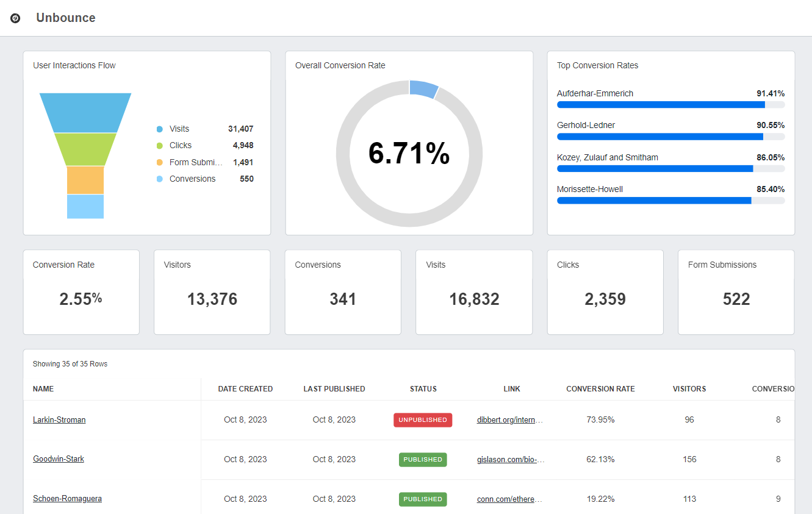
Task: Click the Form Submissions orange legend dot
Action: pyautogui.click(x=160, y=163)
